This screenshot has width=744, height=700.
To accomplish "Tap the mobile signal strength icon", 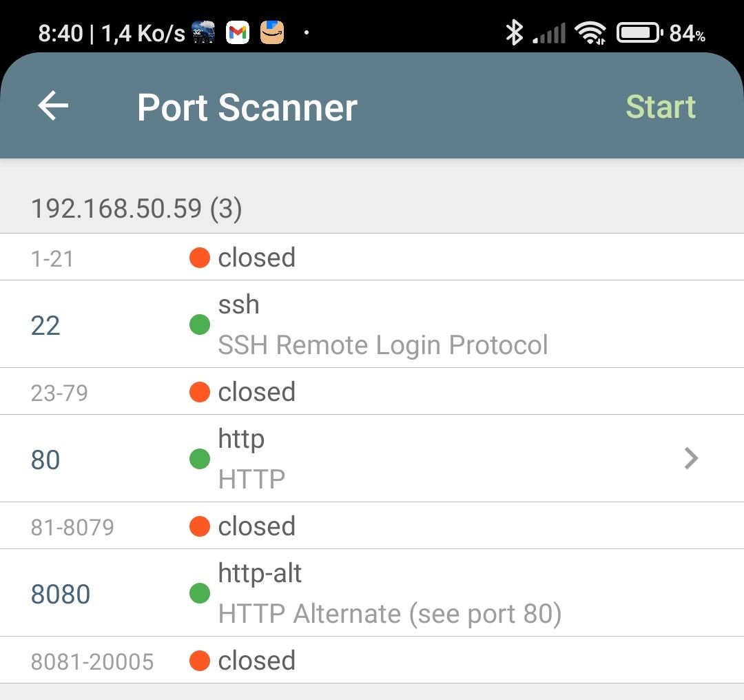I will point(550,32).
